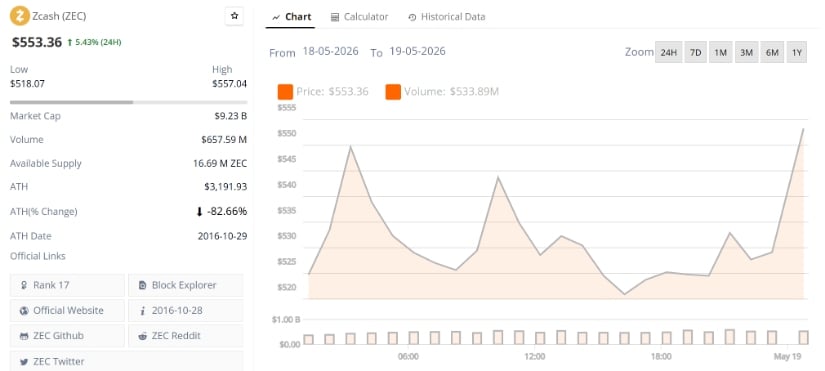Toggle the Volume series legend swatch
825x371 pixels.
pos(393,92)
